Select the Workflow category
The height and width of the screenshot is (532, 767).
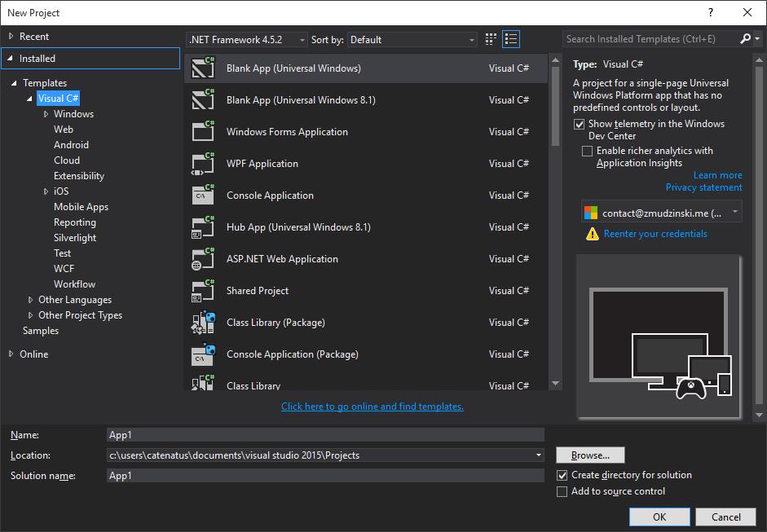coord(75,284)
